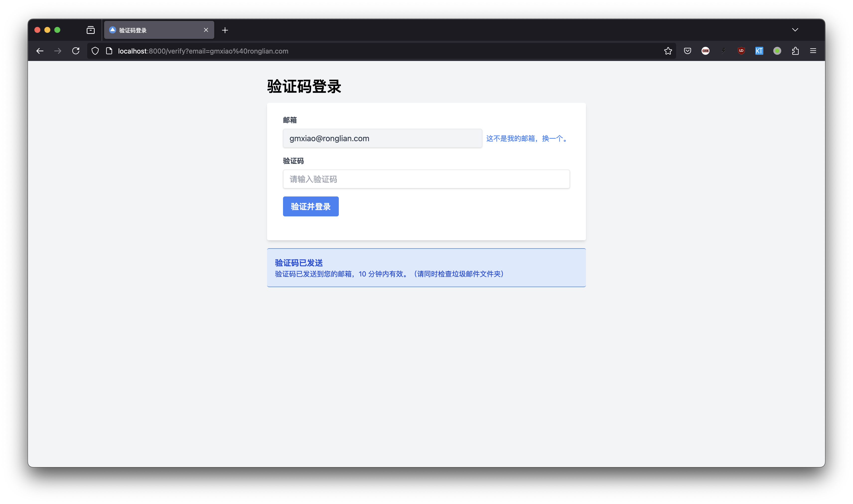Viewport: 853px width, 504px height.
Task: Bookmark this page with star icon
Action: pos(668,51)
